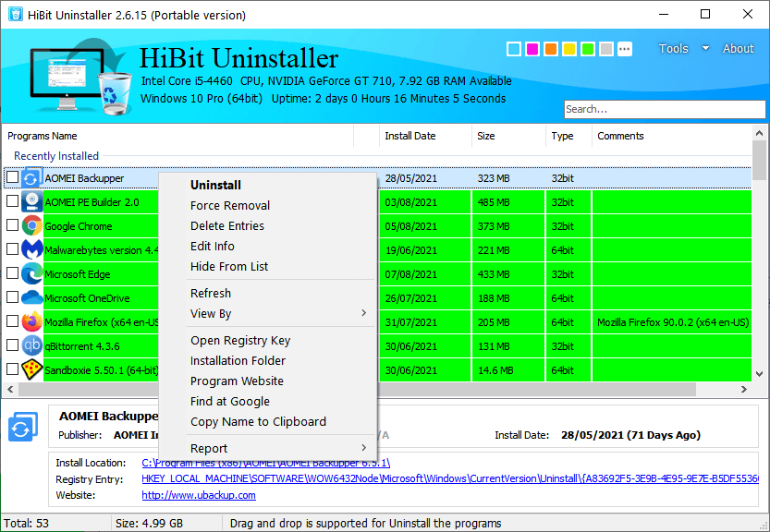
Task: Open the Tools menu
Action: (673, 49)
